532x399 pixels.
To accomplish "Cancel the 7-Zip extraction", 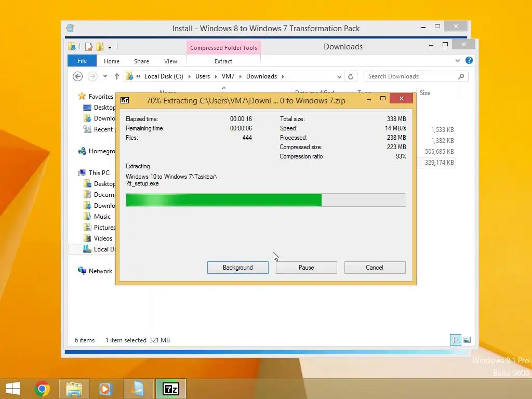I will pos(375,268).
